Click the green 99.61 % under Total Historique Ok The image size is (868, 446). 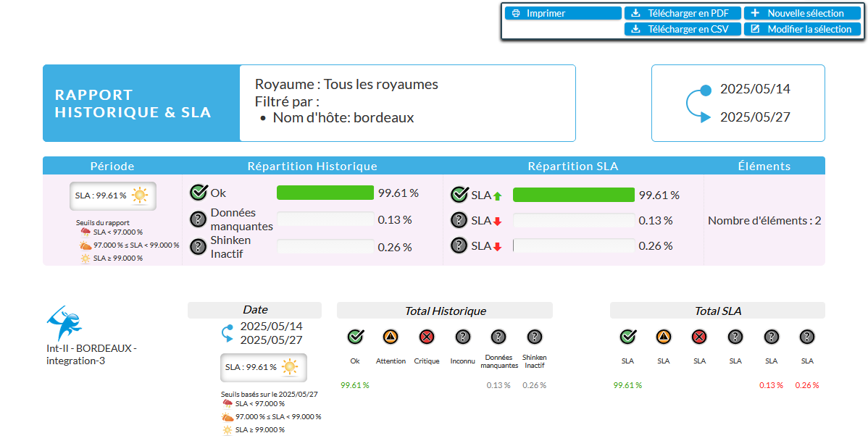tap(355, 385)
